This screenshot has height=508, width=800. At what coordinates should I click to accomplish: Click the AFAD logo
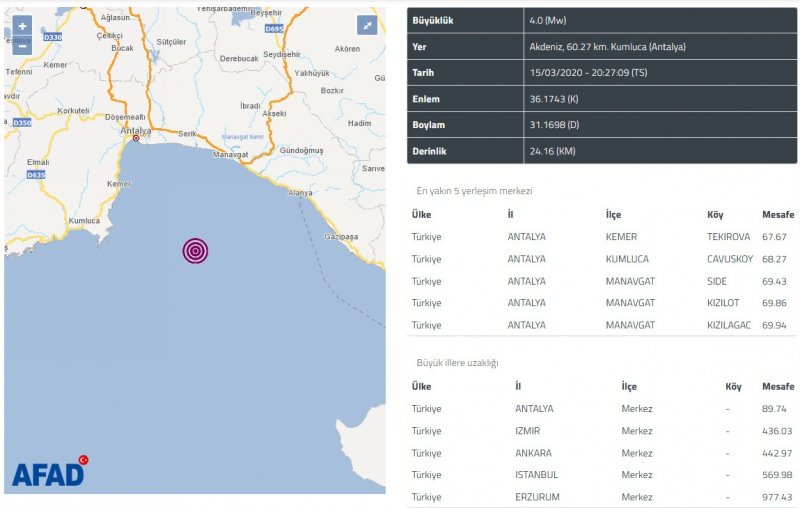(x=50, y=472)
